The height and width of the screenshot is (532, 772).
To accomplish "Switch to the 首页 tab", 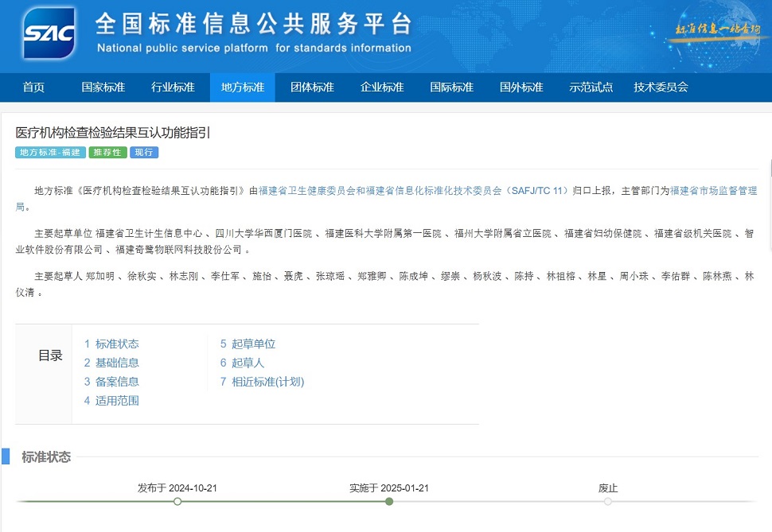I will point(33,87).
